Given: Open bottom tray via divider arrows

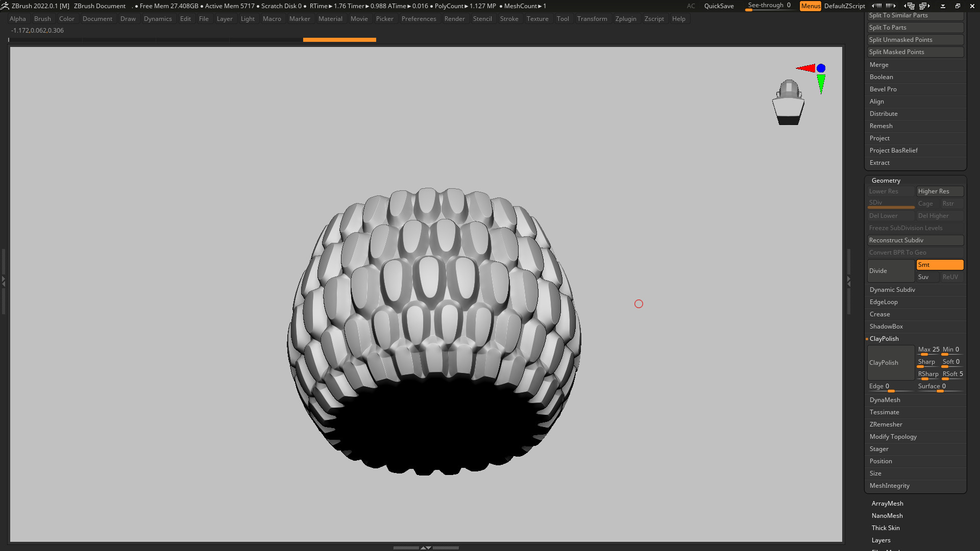Looking at the screenshot, I should [426, 547].
